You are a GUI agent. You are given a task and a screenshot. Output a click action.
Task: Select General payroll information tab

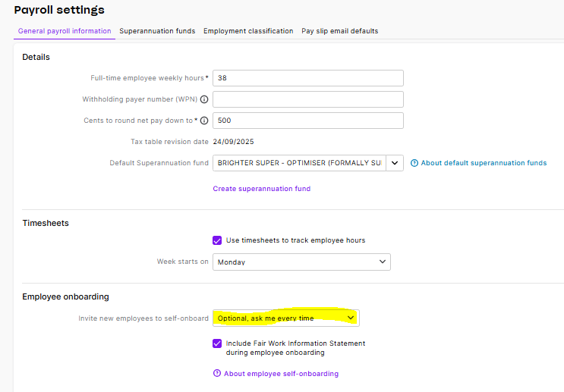(65, 31)
